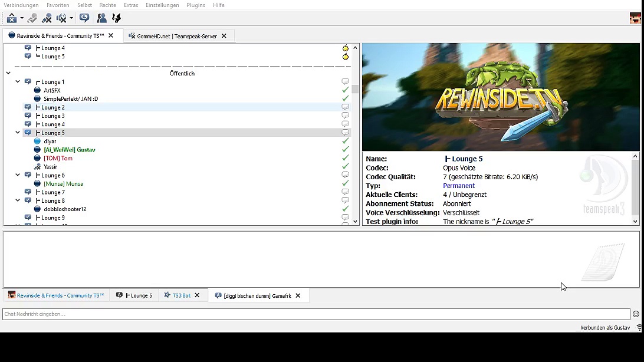Select user [TOM] Tom in Lounge 5
The width and height of the screenshot is (644, 362).
click(58, 158)
